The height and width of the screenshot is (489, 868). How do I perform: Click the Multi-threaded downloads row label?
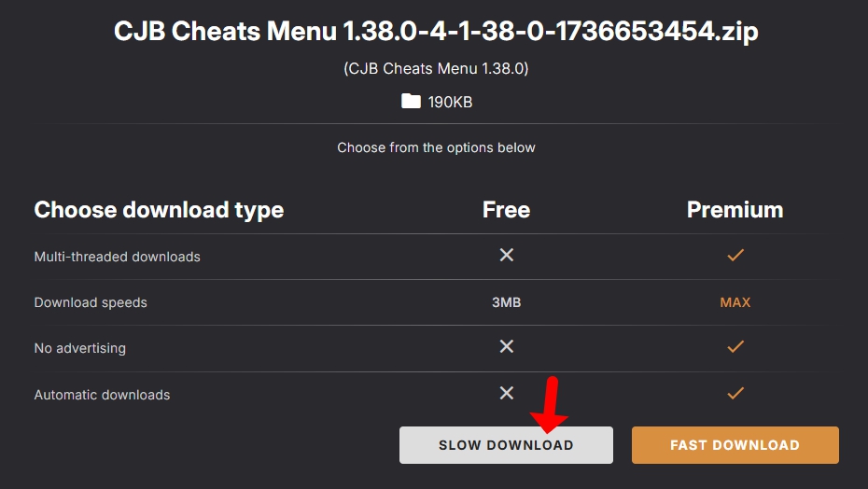[x=117, y=257]
